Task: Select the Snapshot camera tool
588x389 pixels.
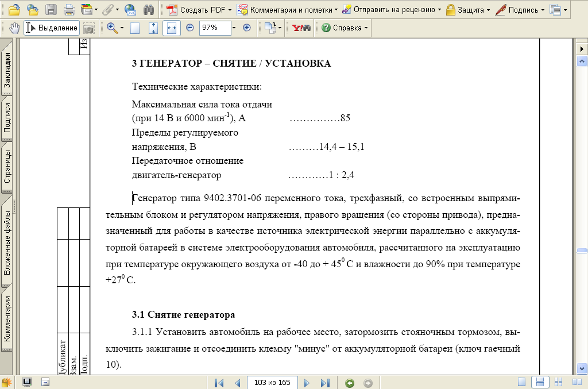Action: click(88, 28)
